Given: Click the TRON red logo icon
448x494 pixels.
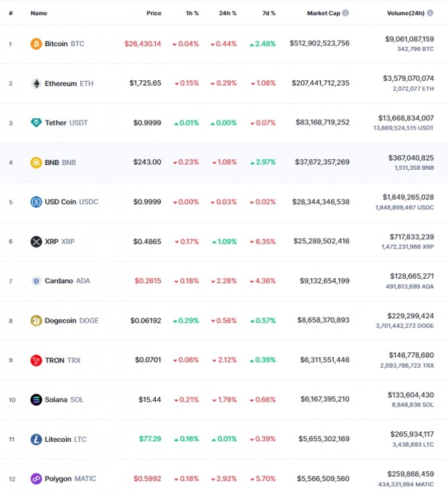Looking at the screenshot, I should click(x=36, y=360).
